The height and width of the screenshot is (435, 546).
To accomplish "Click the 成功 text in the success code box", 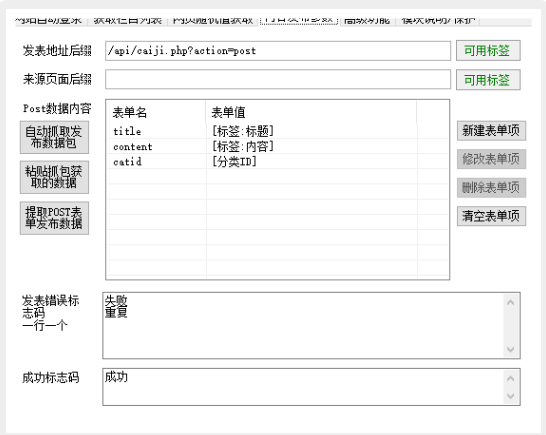I will (116, 377).
